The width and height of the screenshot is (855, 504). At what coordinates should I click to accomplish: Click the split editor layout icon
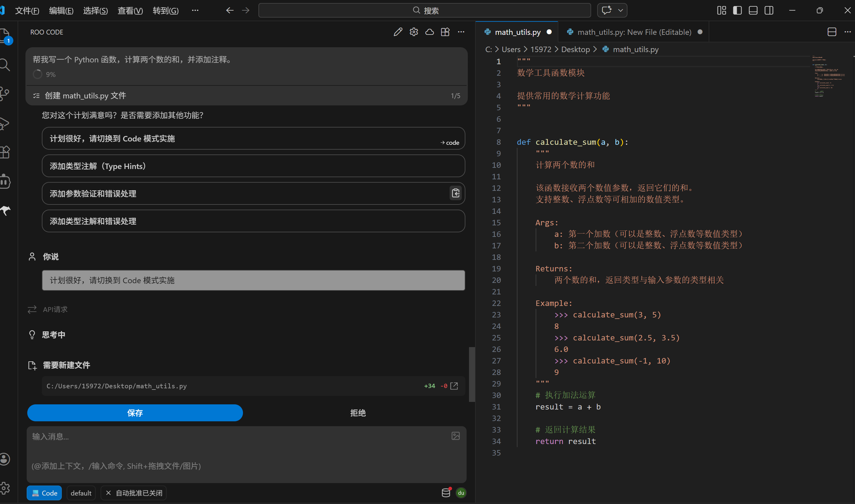[x=832, y=32]
